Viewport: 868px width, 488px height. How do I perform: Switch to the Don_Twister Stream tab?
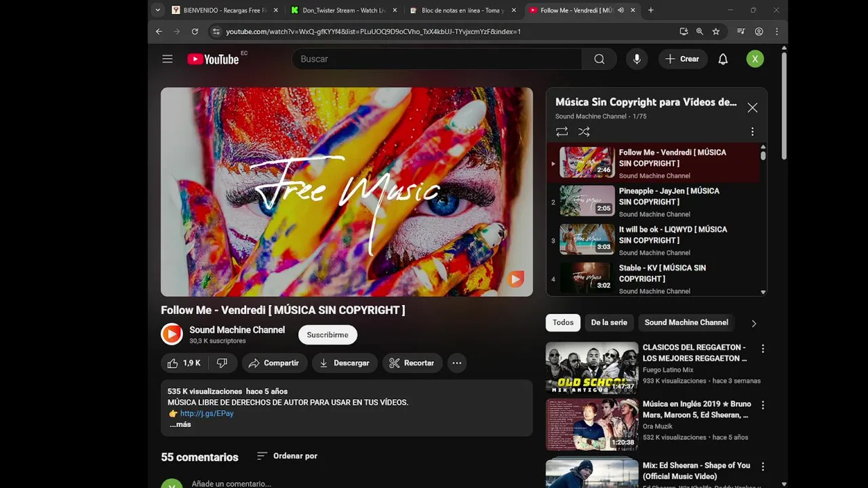(x=344, y=10)
